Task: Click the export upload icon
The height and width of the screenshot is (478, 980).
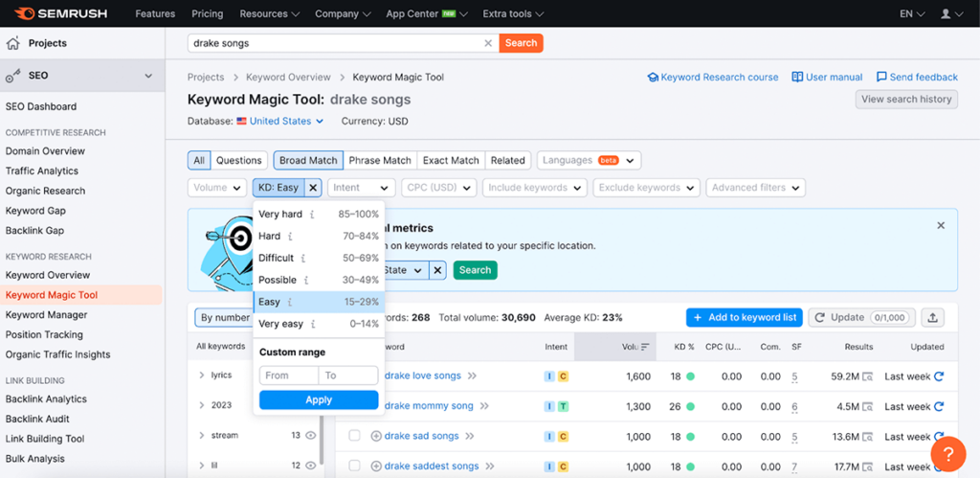Action: click(x=932, y=317)
